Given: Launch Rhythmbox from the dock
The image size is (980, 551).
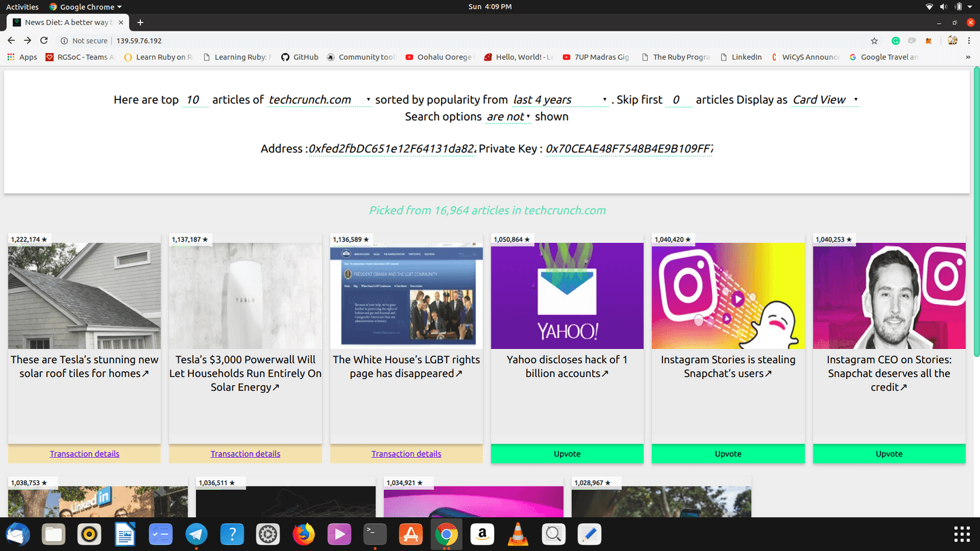Looking at the screenshot, I should (89, 535).
